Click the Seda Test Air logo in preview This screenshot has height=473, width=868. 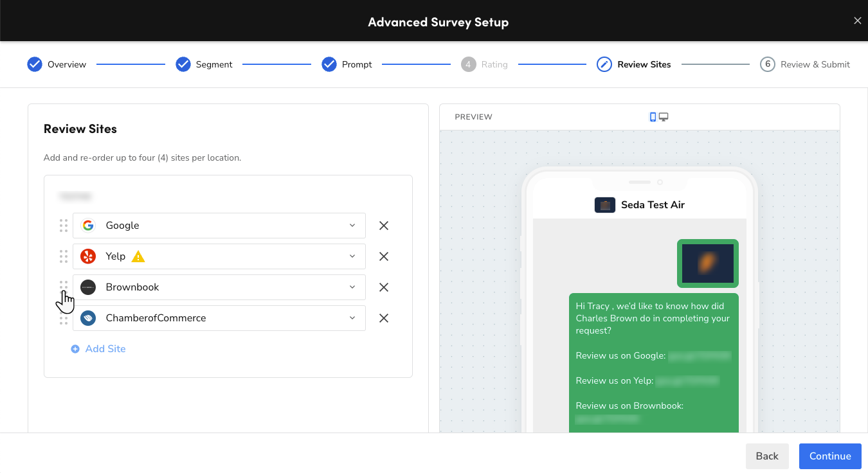tap(604, 205)
